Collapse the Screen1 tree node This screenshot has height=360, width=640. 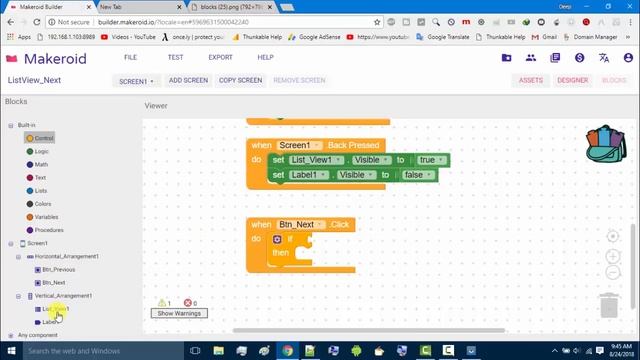(11, 244)
